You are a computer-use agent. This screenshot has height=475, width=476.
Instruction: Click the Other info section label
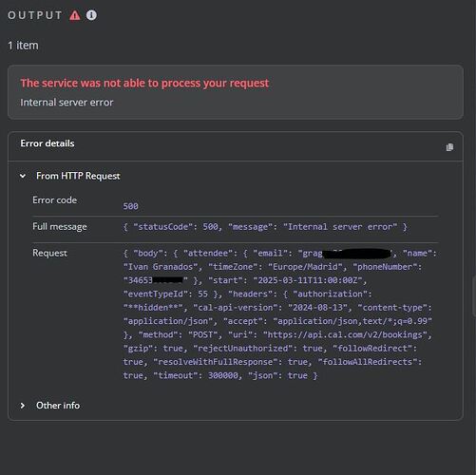58,406
